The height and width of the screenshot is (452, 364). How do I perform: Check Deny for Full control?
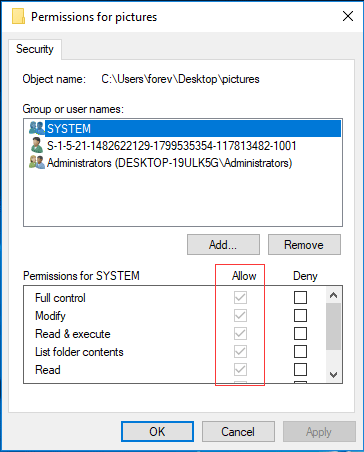[300, 297]
